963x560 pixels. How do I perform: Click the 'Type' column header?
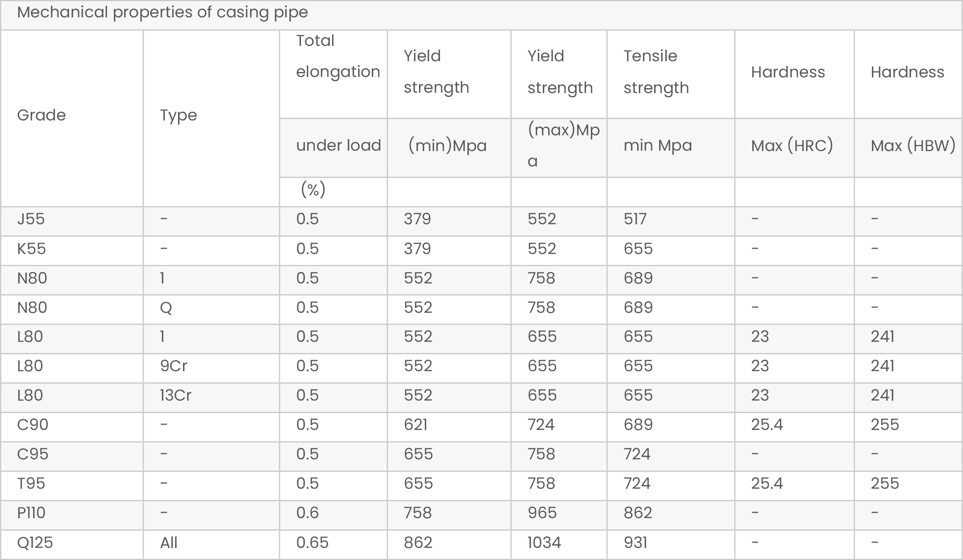178,115
